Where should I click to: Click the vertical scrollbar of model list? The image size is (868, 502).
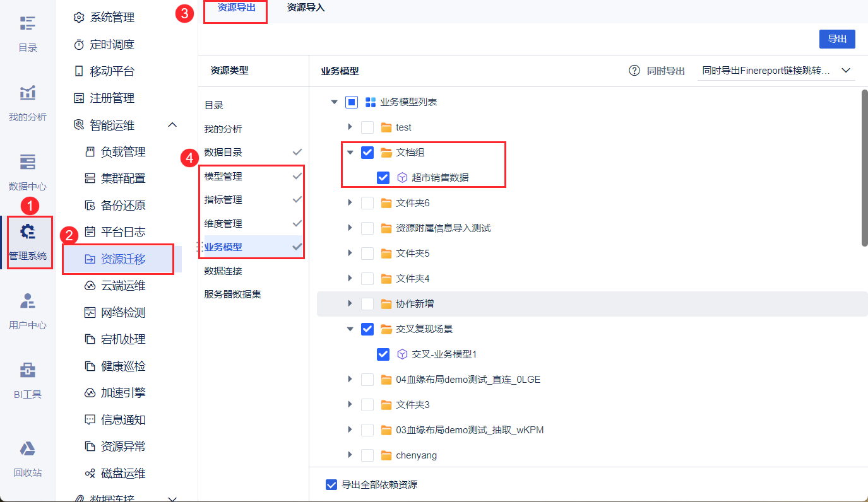864,167
